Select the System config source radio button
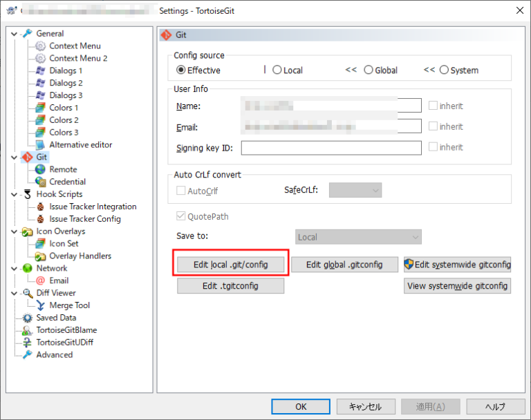 coord(444,70)
